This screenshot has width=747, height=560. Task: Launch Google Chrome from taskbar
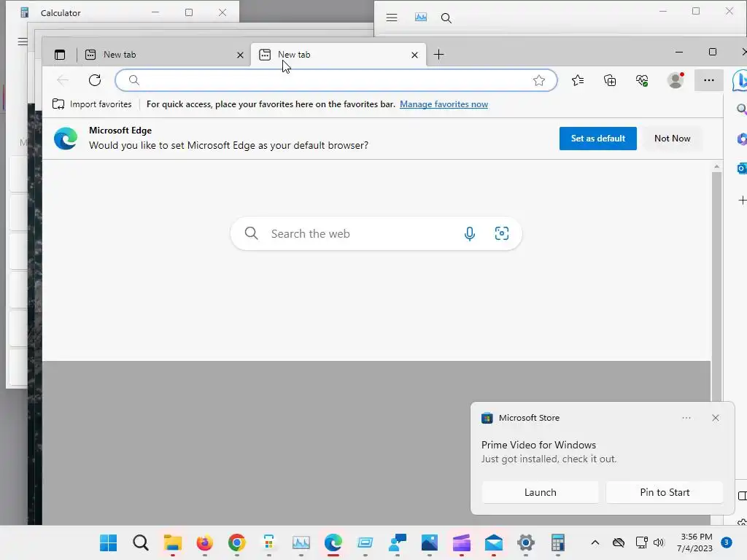click(237, 542)
